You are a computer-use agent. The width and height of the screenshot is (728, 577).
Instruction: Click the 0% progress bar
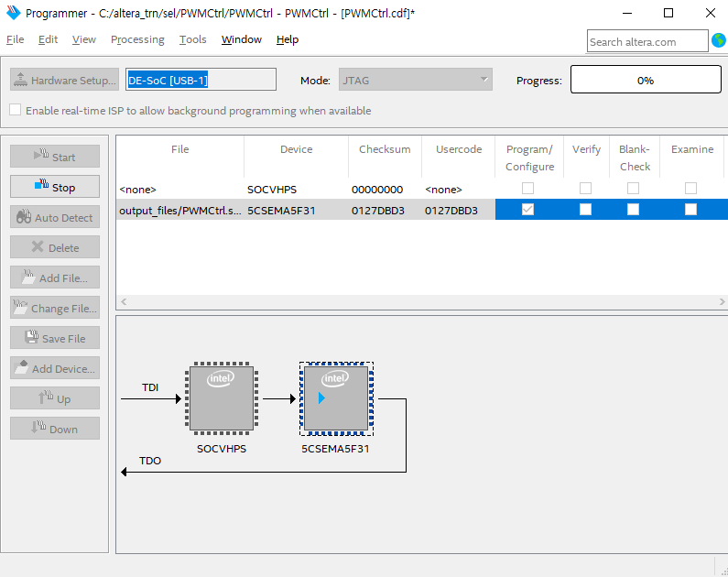click(646, 80)
